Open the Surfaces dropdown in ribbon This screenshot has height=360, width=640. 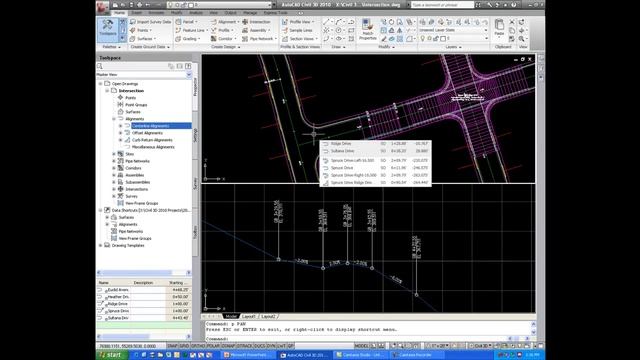143,39
